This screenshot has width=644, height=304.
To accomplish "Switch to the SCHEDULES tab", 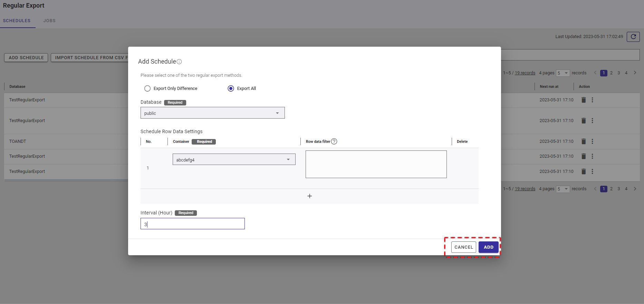I will point(17,21).
